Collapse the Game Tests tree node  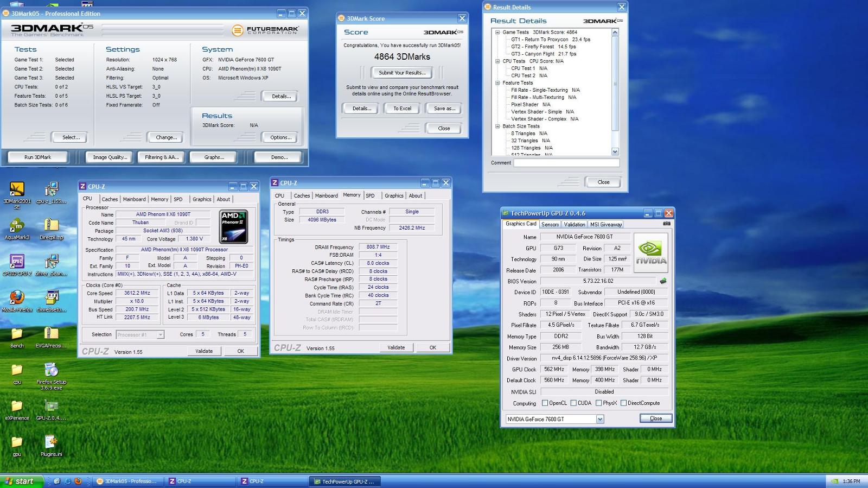[497, 32]
